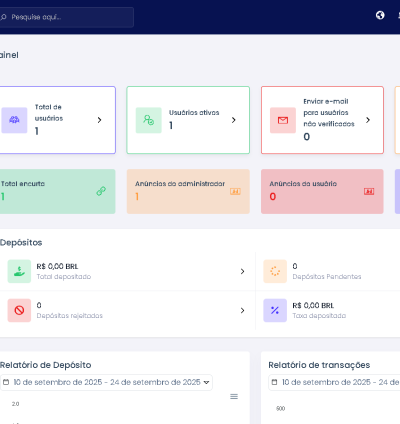Click 'Enviar e-mail para usuários não verificados' text
The width and height of the screenshot is (400, 424).
329,113
